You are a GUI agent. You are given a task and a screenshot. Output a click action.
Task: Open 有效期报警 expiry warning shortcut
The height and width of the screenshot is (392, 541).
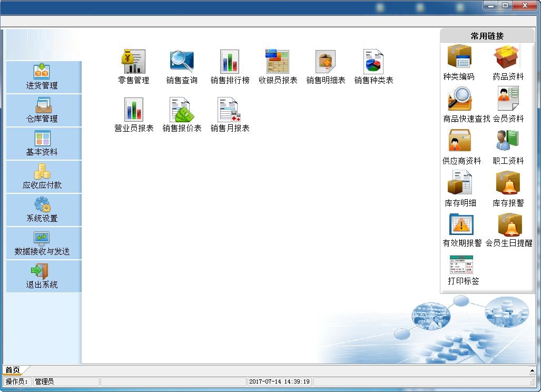(x=461, y=226)
